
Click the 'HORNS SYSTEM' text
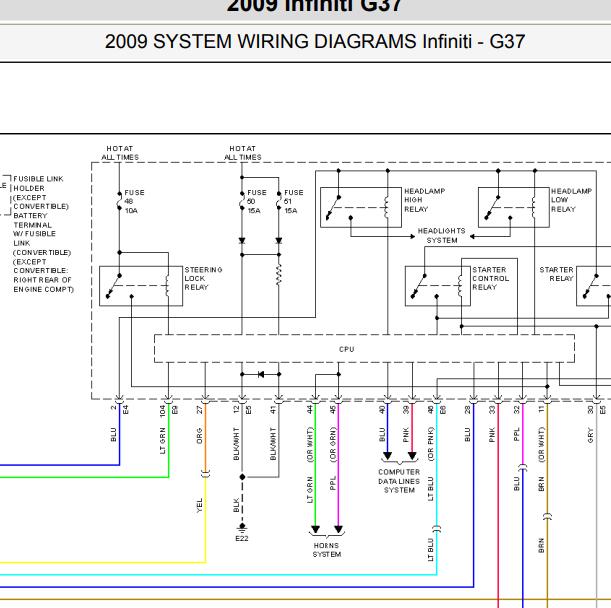327,550
